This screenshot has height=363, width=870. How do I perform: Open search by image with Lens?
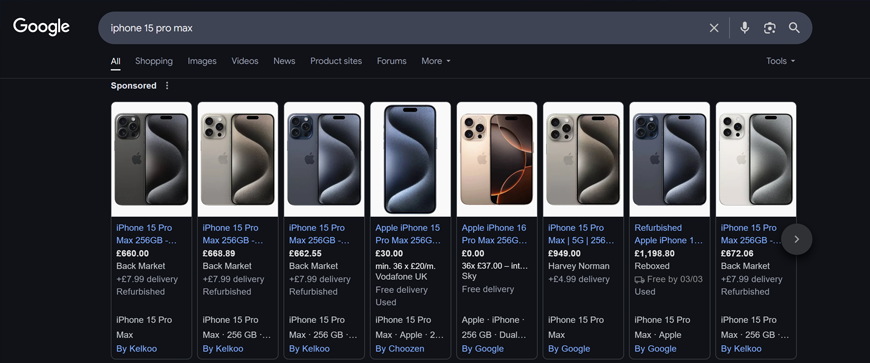[x=769, y=28]
